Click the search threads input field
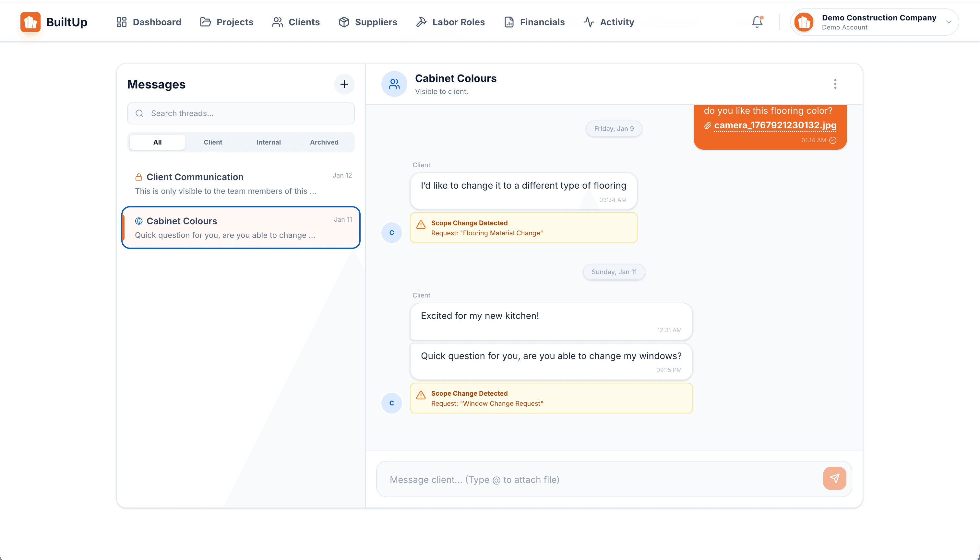The height and width of the screenshot is (560, 980). click(x=241, y=113)
